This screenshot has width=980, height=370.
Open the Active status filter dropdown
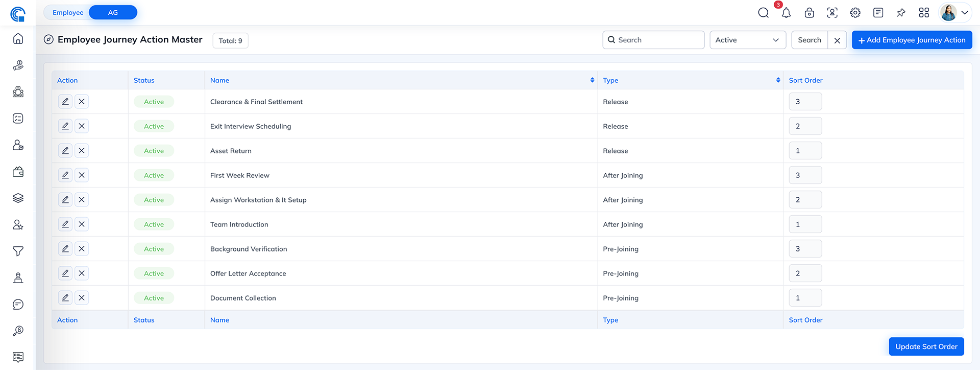[x=747, y=40]
